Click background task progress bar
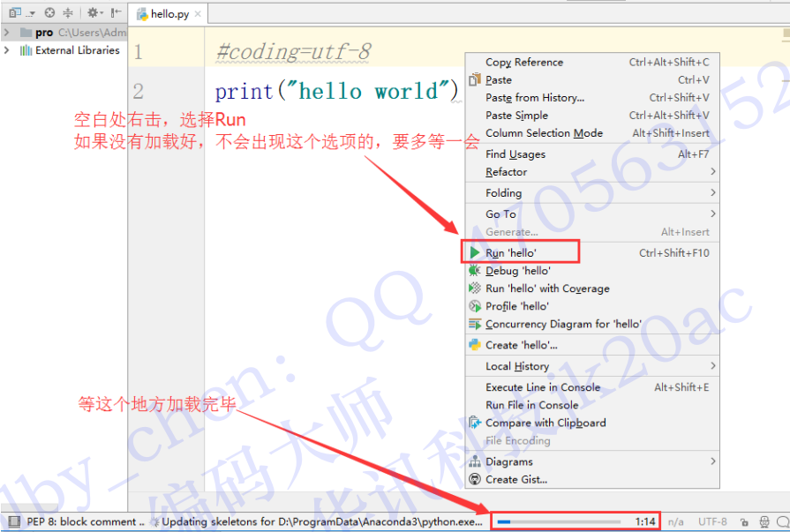The height and width of the screenshot is (532, 790). coord(560,521)
